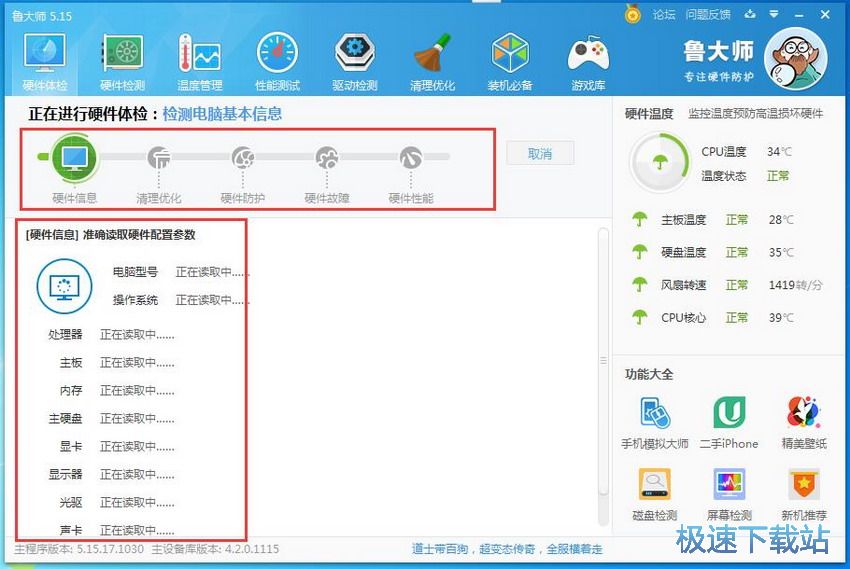The width and height of the screenshot is (850, 569).
Task: Open the 硬件体检 hardware checkup tab
Action: 44,61
